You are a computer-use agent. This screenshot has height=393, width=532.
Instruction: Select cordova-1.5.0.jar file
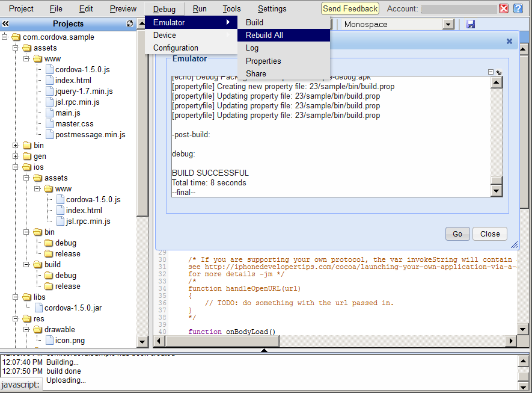coord(73,308)
